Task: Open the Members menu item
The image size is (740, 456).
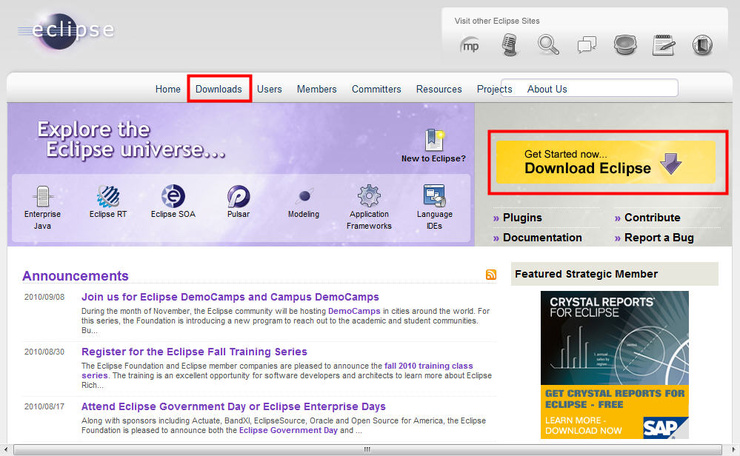Action: tap(317, 89)
